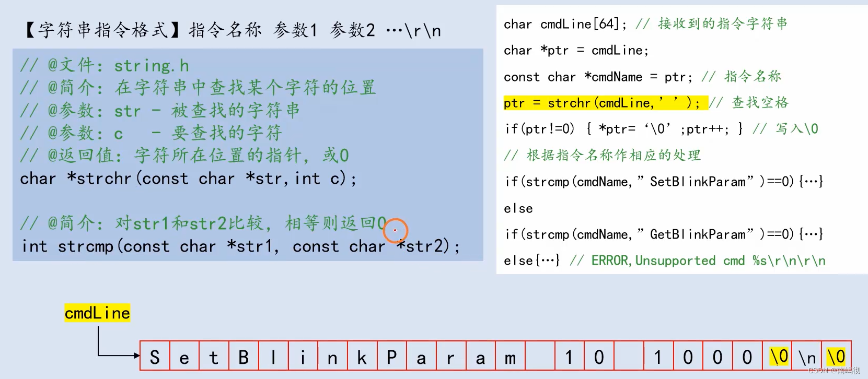868x379 pixels.
Task: Click the final highlighted '\0' cell after '\n'
Action: point(837,356)
